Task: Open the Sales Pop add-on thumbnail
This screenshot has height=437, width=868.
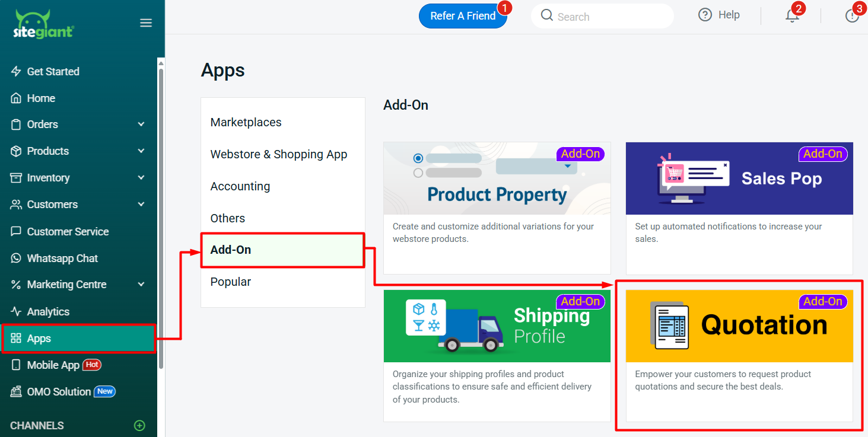Action: click(739, 178)
